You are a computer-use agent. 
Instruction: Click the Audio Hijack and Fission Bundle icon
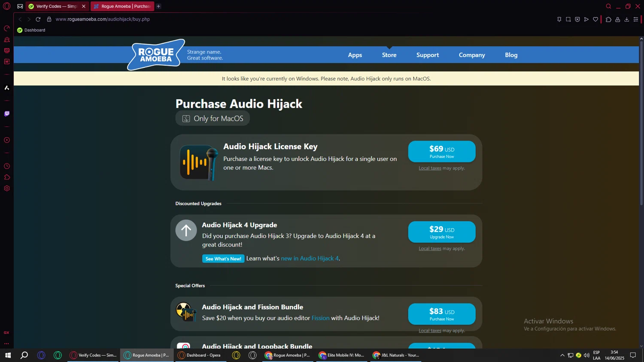[186, 312]
